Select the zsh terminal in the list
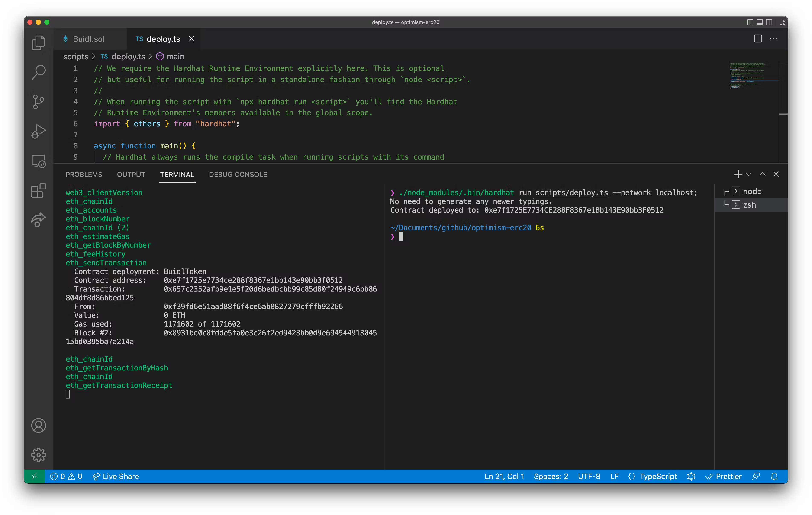The height and width of the screenshot is (515, 812). click(751, 205)
